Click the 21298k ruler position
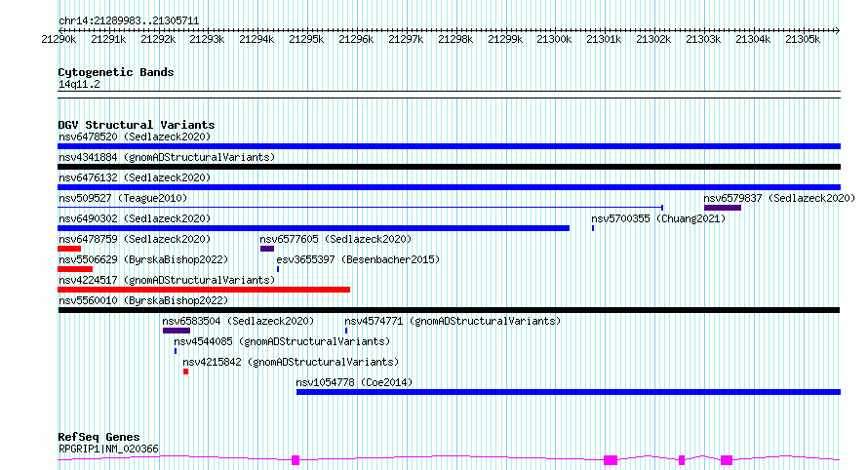Viewport: 868px width, 470px height. (455, 39)
